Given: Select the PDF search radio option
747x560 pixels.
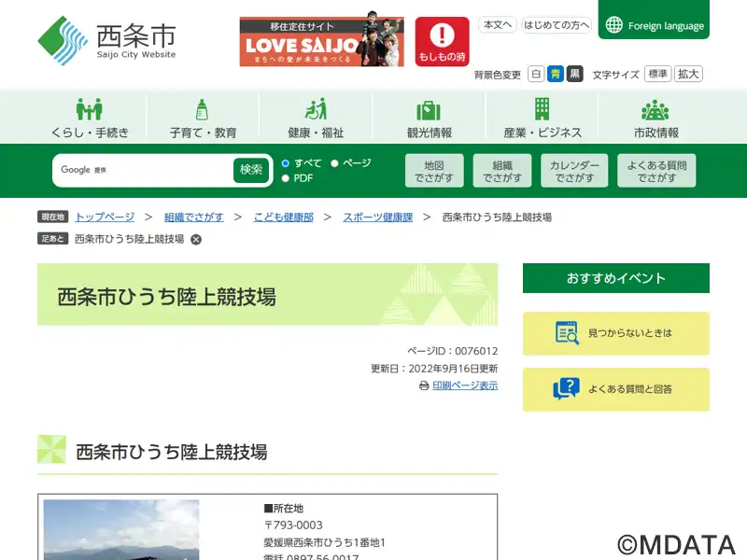Looking at the screenshot, I should pos(286,178).
